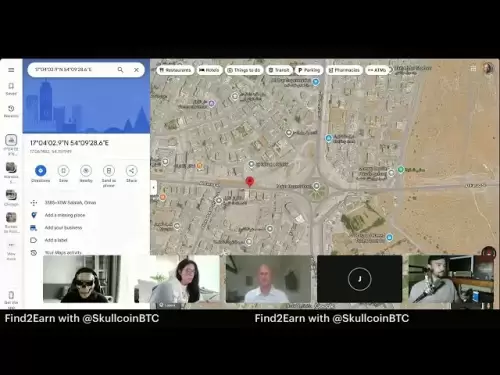Open Recents in the sidebar

point(11,111)
